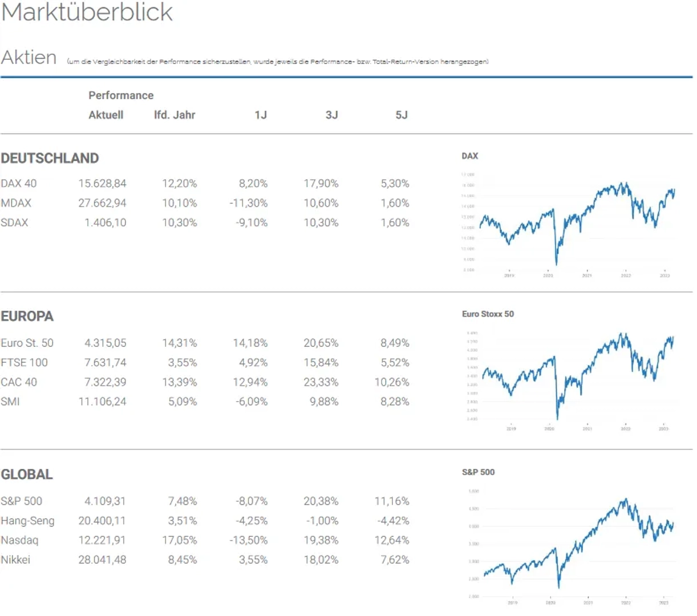
Task: Select the CAC 40 index name
Action: (19, 382)
